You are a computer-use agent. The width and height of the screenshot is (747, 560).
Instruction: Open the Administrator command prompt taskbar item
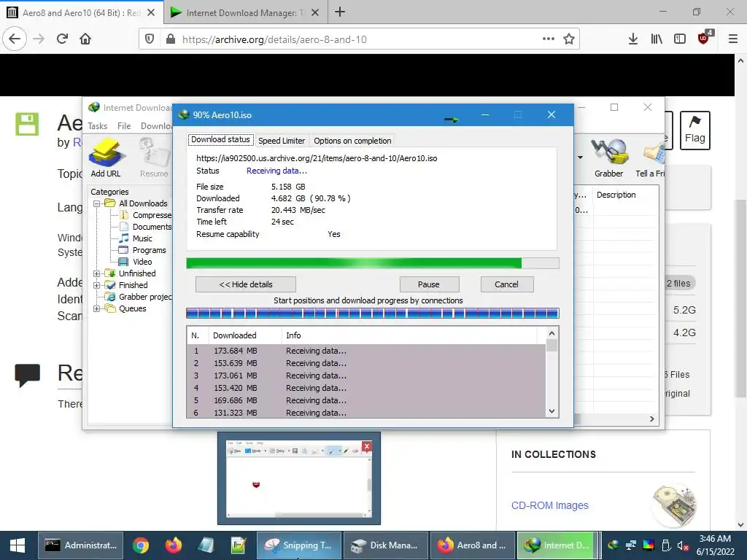[x=80, y=545]
